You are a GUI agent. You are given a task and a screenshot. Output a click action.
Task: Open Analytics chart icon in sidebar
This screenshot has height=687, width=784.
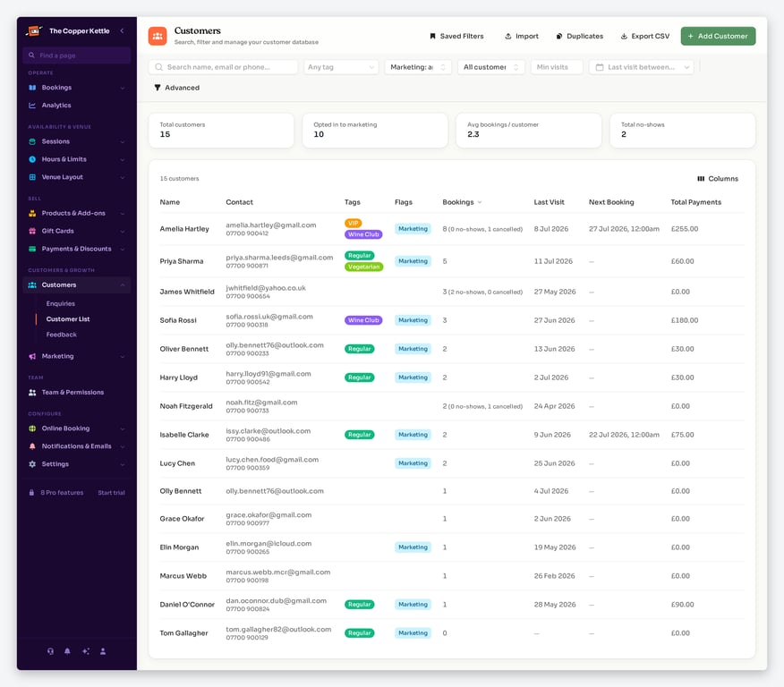[x=32, y=106]
